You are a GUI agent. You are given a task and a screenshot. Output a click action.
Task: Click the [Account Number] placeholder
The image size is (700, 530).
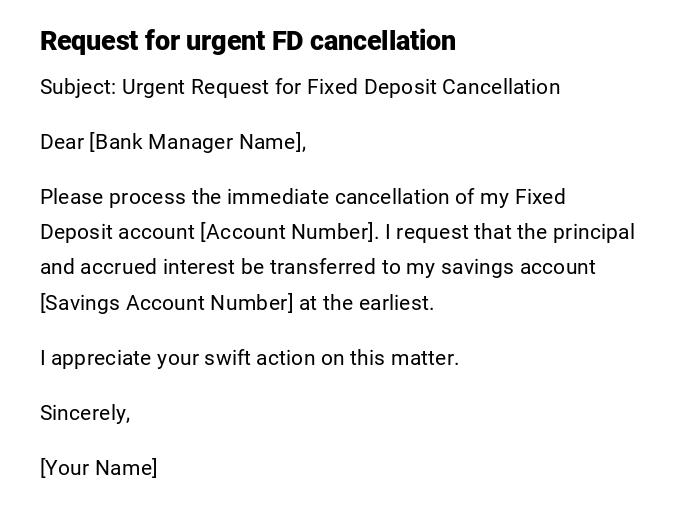coord(288,232)
